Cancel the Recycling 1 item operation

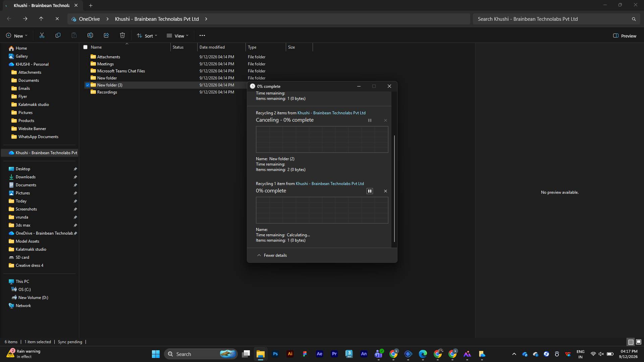coord(385,191)
